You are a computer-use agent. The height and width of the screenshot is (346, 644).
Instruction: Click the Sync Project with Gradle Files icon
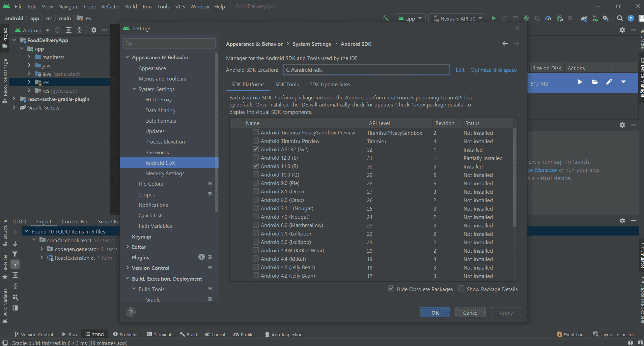point(584,18)
